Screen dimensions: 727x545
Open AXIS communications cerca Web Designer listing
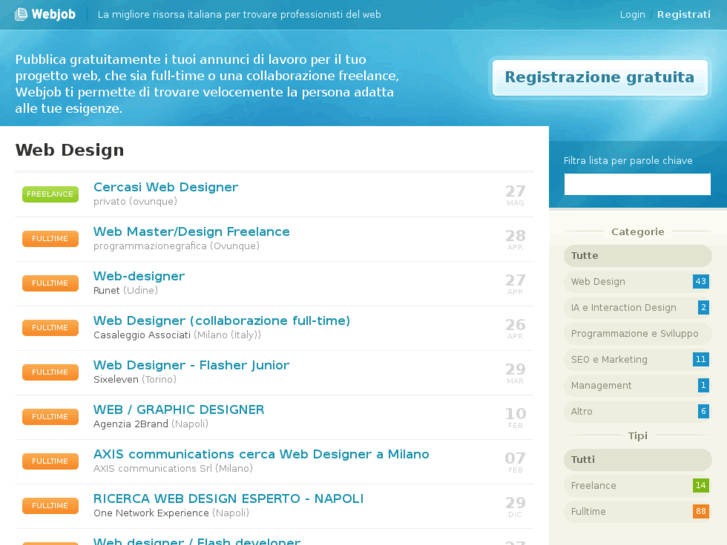click(261, 454)
